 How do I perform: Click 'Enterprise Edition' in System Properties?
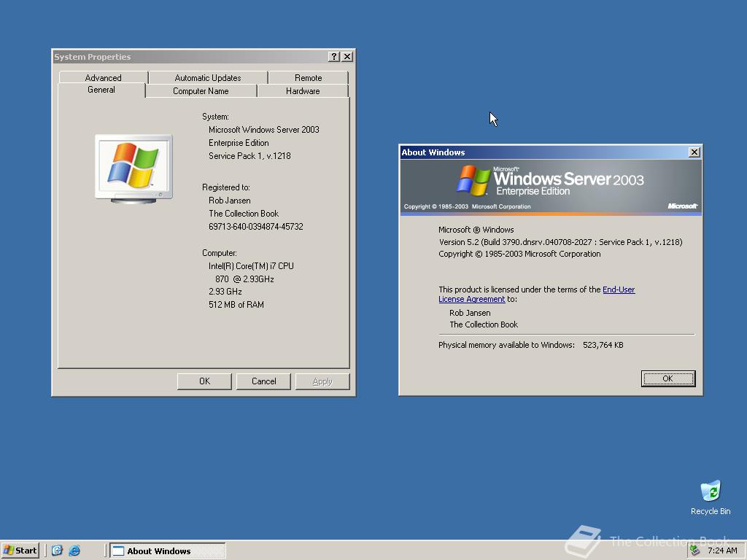[239, 143]
